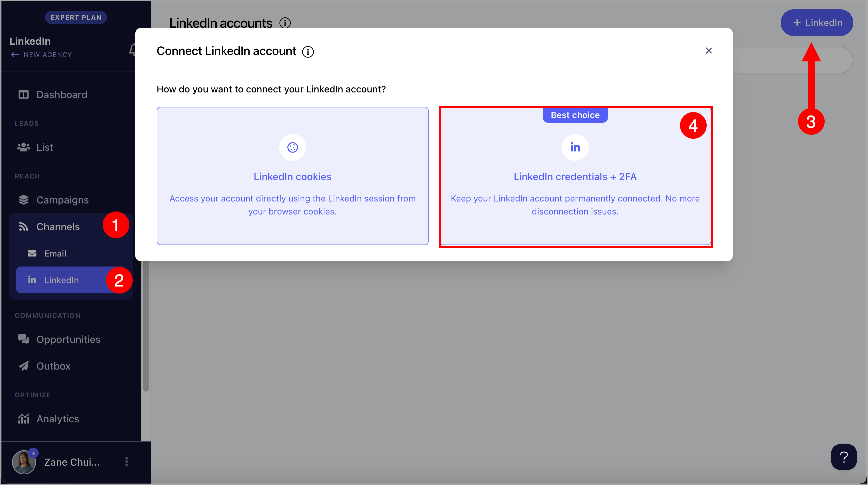Click the LinkedIn 'in' sidebar icon
The height and width of the screenshot is (485, 868).
pos(32,280)
